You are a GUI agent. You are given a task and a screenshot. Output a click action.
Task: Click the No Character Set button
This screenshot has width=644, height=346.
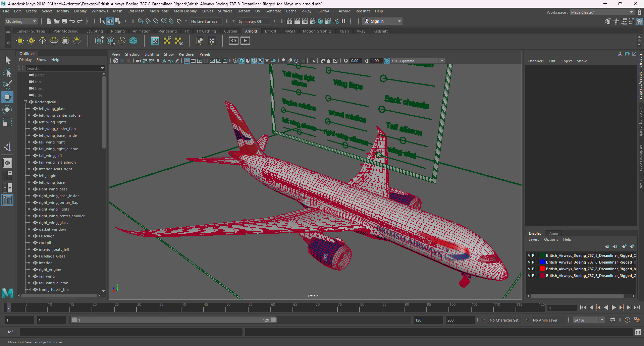[x=504, y=320]
